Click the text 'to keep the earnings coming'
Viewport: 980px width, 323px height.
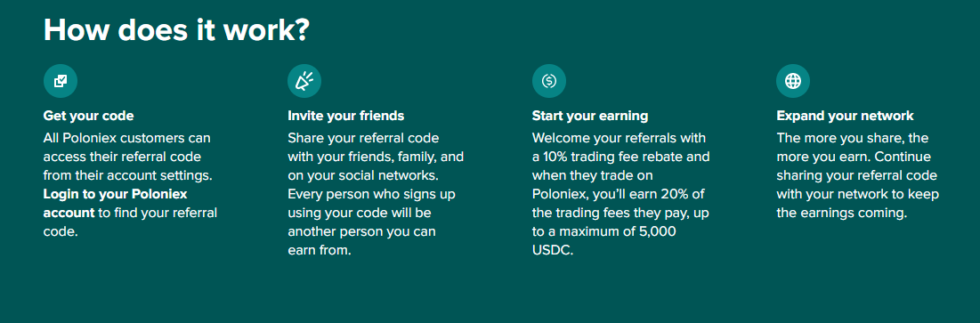(x=857, y=204)
